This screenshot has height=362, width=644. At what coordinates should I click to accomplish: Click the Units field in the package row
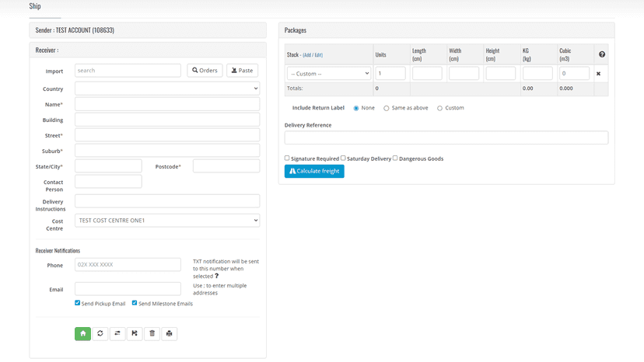pos(390,74)
